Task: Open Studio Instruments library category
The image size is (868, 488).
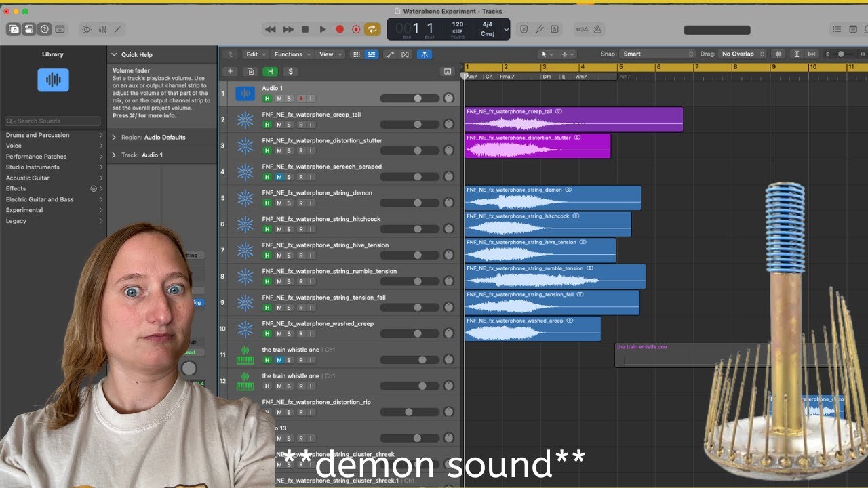Action: 53,167
